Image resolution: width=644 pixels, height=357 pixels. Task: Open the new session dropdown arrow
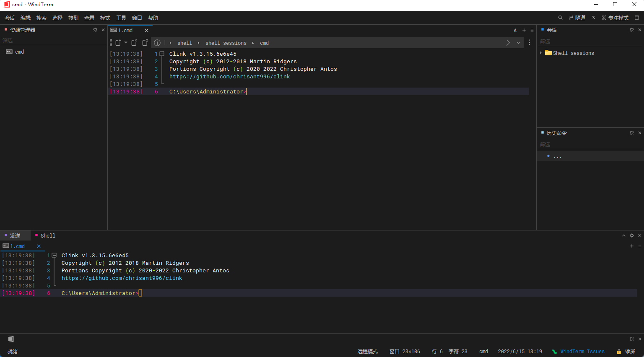point(126,43)
